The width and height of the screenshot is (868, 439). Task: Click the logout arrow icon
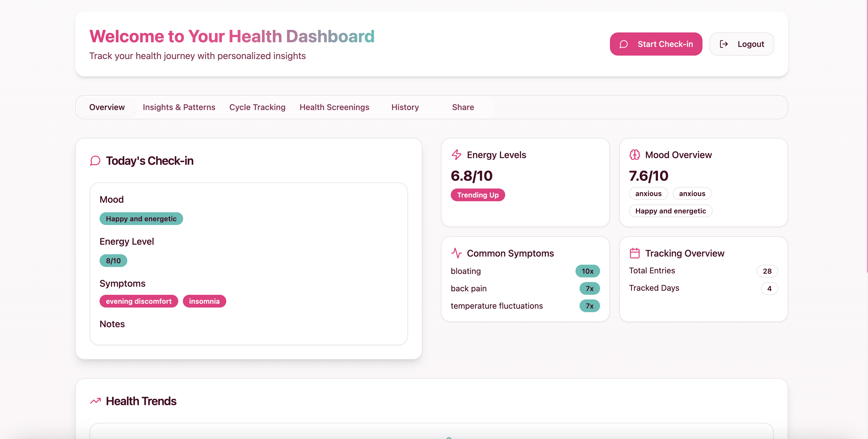click(723, 44)
